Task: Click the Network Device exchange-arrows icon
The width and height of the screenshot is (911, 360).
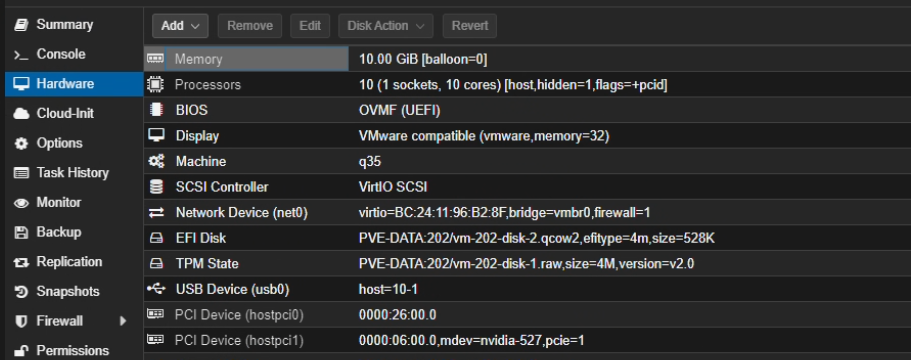Action: click(156, 213)
